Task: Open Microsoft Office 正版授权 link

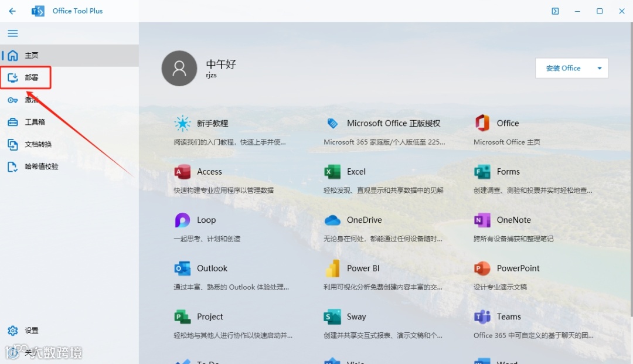Action: pyautogui.click(x=393, y=123)
